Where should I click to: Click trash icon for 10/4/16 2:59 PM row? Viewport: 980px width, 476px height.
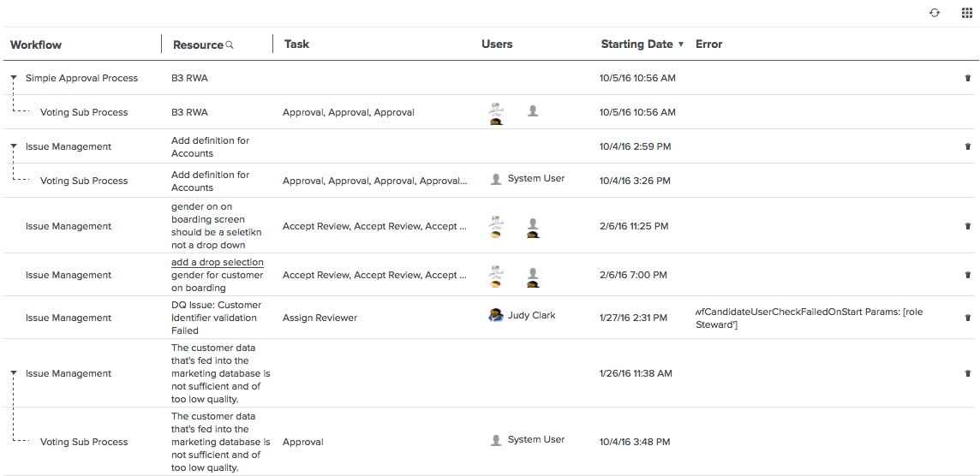pos(968,146)
